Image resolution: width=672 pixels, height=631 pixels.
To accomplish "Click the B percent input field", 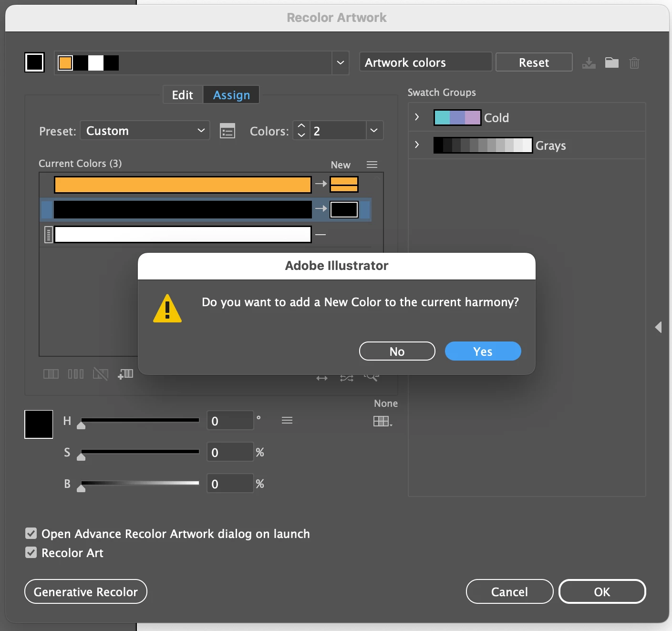I will coord(230,484).
